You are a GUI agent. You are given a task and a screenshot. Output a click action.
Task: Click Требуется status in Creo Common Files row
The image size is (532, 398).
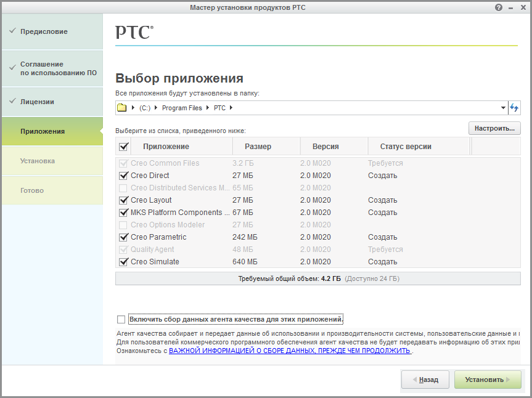point(385,163)
